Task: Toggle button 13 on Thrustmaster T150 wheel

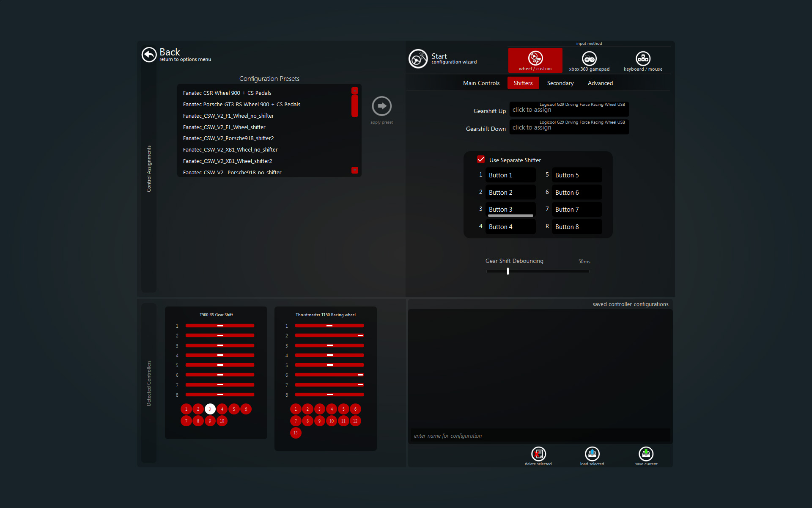Action: (x=296, y=433)
